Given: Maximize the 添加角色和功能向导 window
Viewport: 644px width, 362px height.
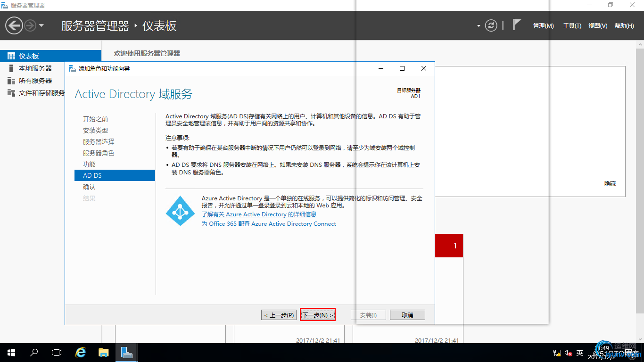Looking at the screenshot, I should pyautogui.click(x=402, y=68).
